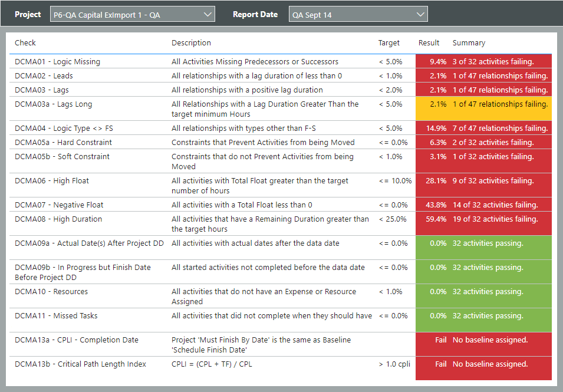Click '14 of 32 activities failing' summary
The width and height of the screenshot is (563, 392).
coord(495,205)
